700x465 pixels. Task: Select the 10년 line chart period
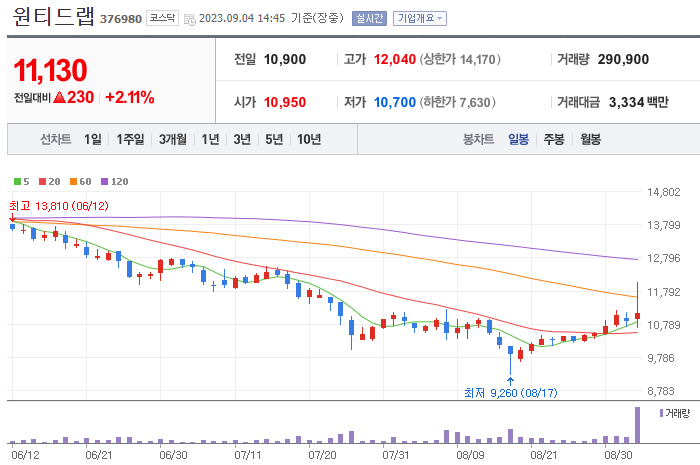pos(309,139)
